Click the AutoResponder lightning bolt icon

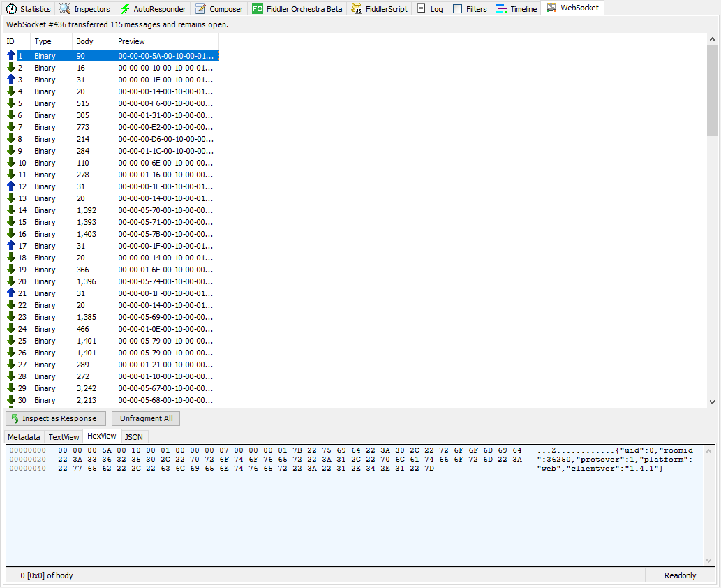pos(125,9)
